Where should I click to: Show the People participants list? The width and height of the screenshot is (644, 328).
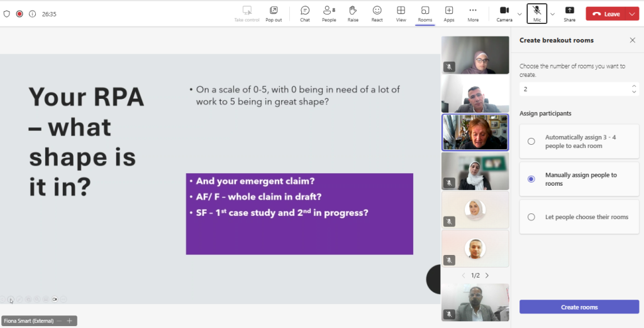click(329, 13)
